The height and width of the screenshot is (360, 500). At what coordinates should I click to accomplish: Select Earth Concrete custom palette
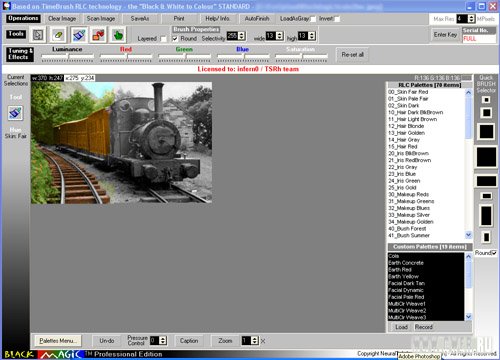(x=426, y=263)
